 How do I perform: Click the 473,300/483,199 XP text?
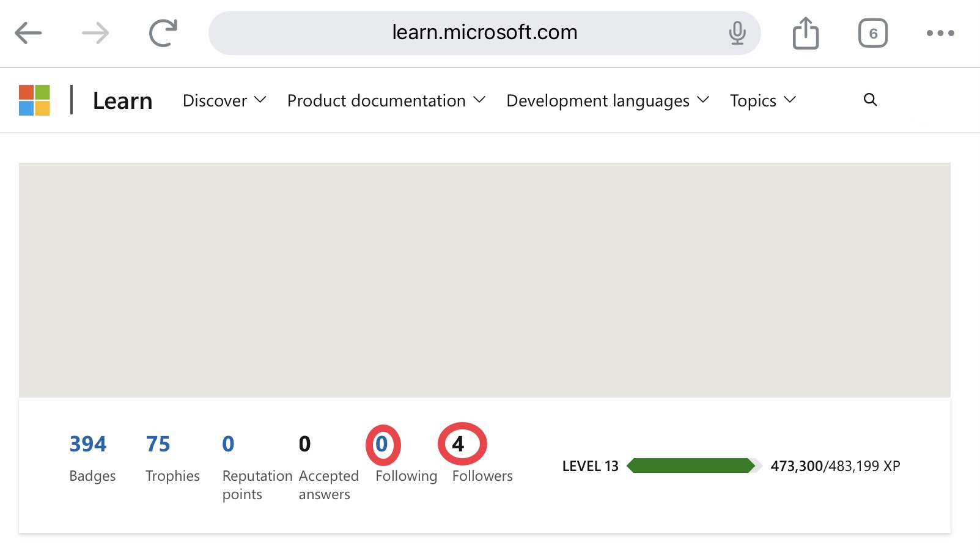(x=835, y=466)
